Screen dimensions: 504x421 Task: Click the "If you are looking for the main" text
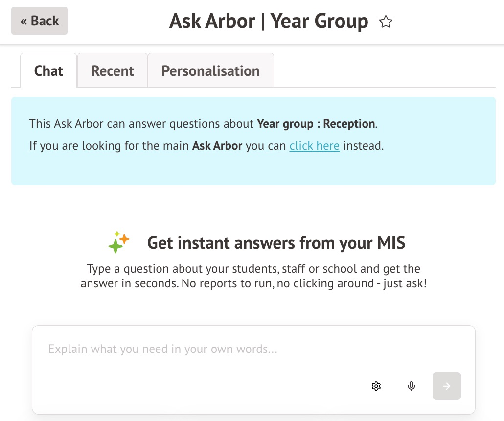tap(109, 146)
